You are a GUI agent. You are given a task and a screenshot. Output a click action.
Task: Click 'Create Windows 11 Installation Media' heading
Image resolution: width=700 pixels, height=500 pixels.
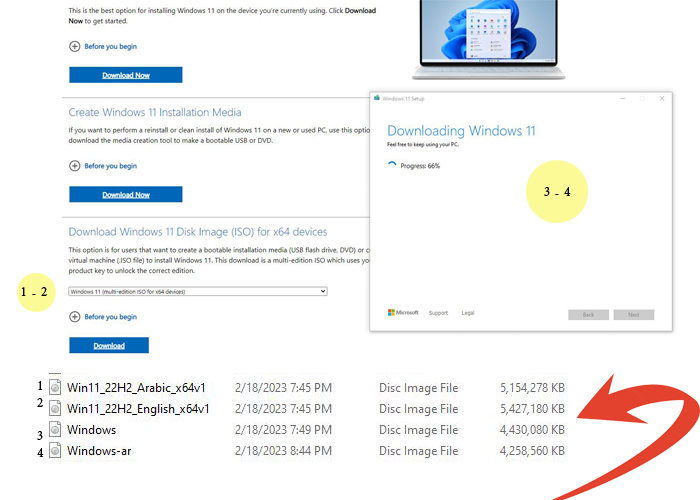(155, 112)
